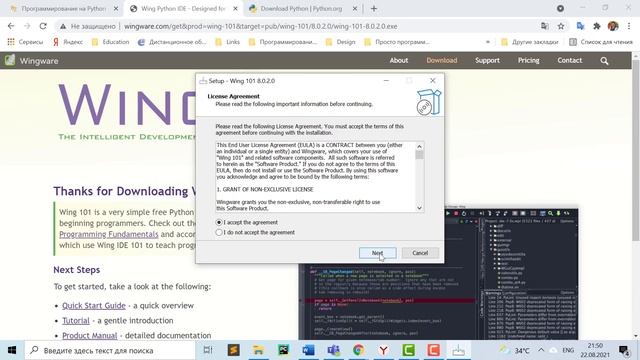Viewport: 640px width, 360px height.
Task: Open the Contact page on Wingware site
Action: point(569,60)
